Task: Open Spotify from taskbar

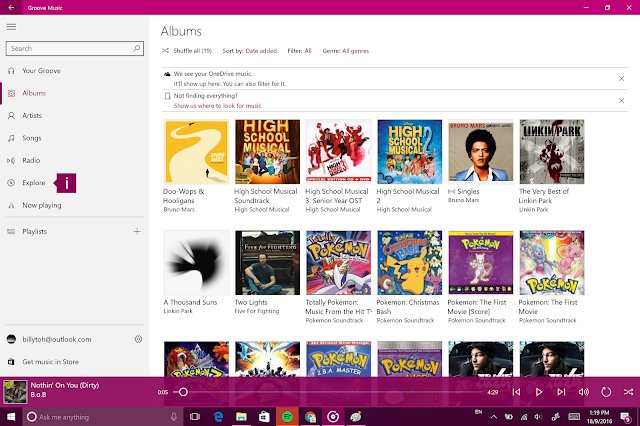Action: point(287,417)
